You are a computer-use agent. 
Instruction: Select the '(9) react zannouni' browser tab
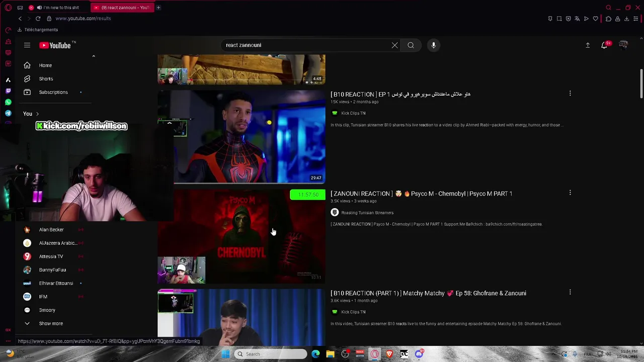(122, 8)
